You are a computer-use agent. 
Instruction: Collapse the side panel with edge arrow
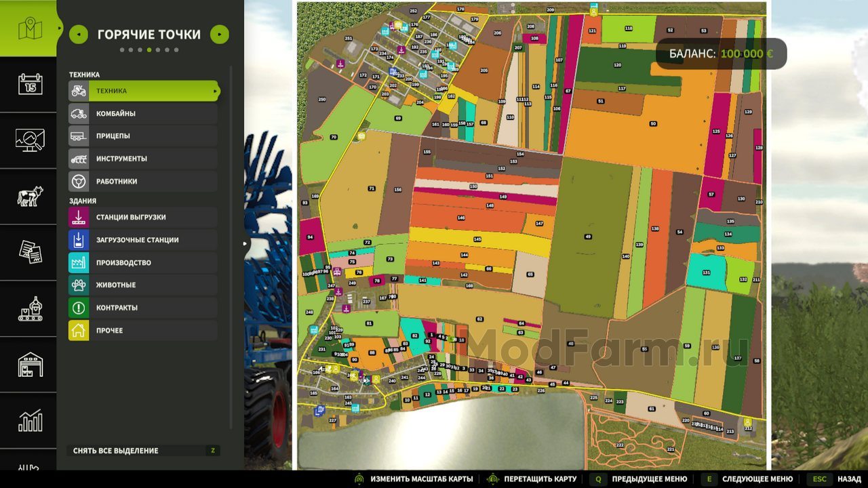[x=245, y=243]
